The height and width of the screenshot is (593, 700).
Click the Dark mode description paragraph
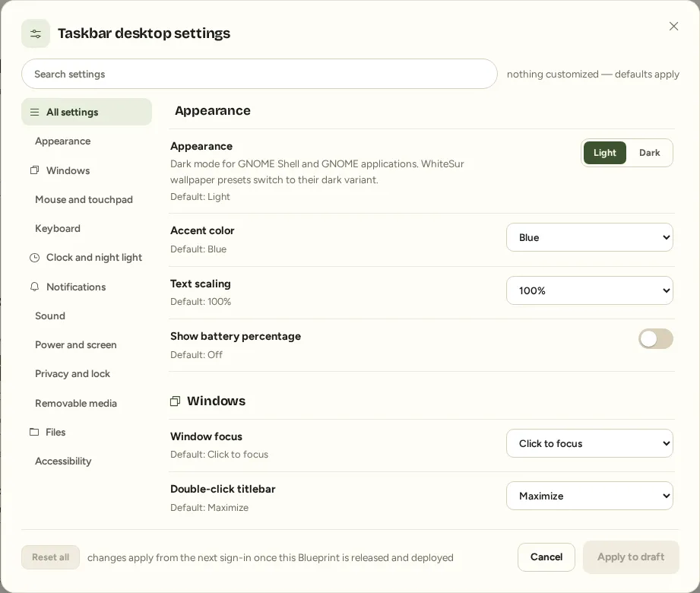[x=317, y=172]
